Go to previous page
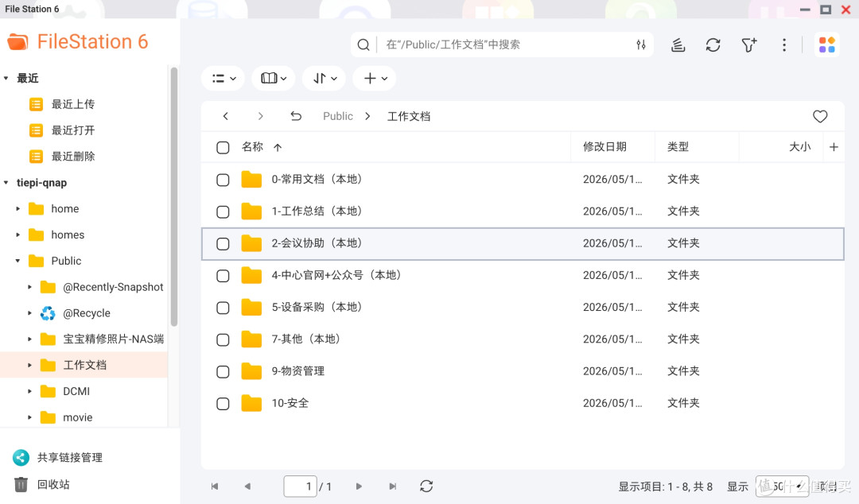The image size is (859, 504). click(247, 486)
